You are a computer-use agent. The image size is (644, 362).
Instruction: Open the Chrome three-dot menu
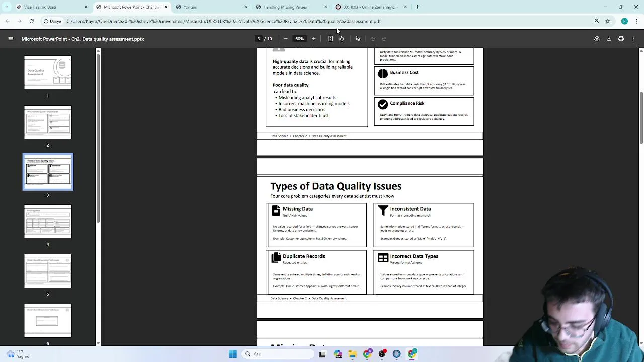636,21
